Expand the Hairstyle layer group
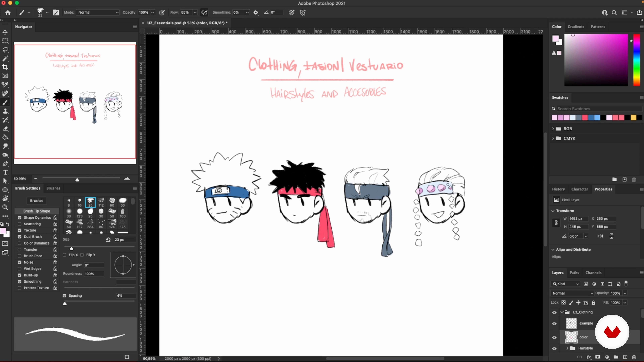The height and width of the screenshot is (362, 644). (567, 348)
